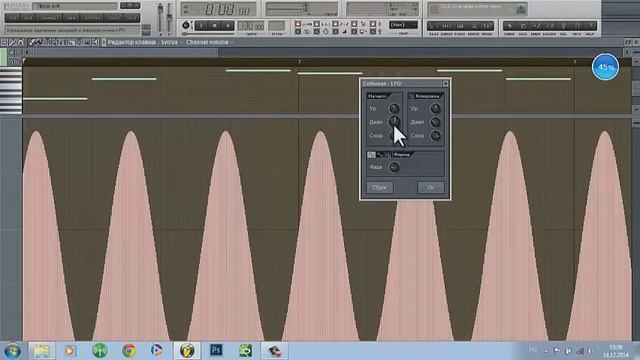Open the Sytrus target channel selector
The width and height of the screenshot is (640, 360).
tap(169, 42)
